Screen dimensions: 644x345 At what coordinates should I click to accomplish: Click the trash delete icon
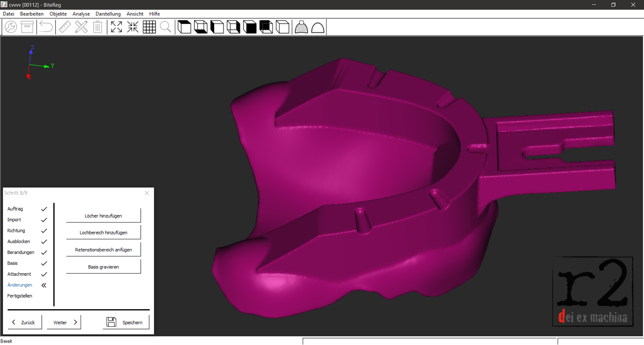[98, 27]
